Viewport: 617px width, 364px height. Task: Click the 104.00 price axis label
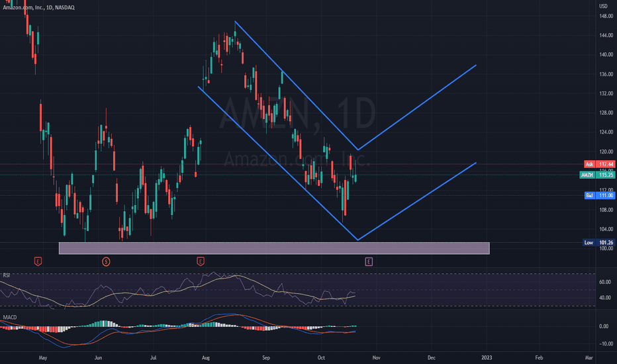[x=606, y=229]
